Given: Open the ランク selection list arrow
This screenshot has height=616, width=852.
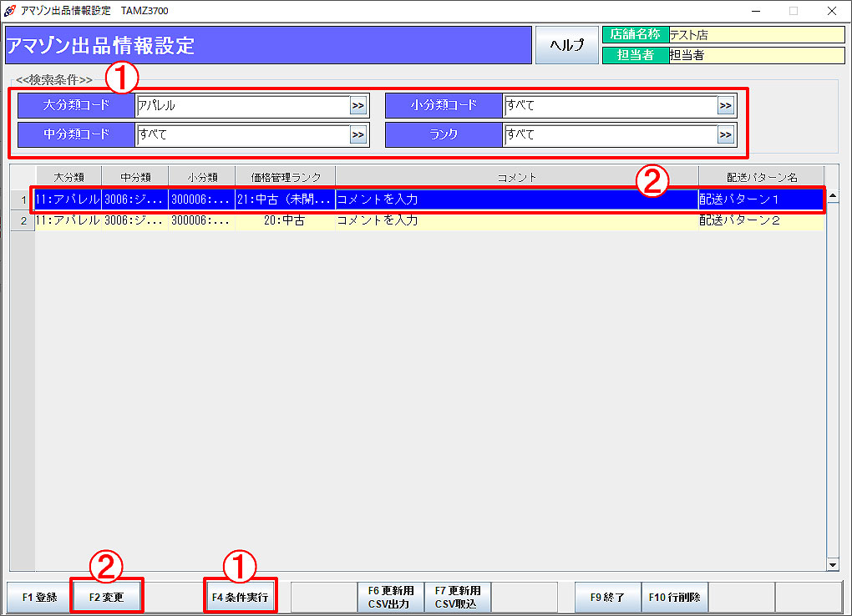Looking at the screenshot, I should [725, 134].
